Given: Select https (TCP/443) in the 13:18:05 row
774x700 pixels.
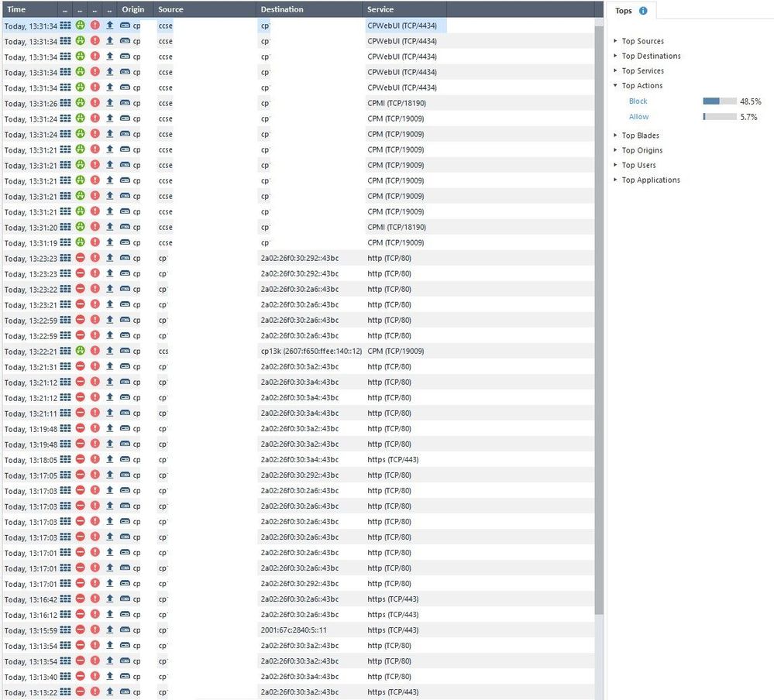Looking at the screenshot, I should point(393,459).
